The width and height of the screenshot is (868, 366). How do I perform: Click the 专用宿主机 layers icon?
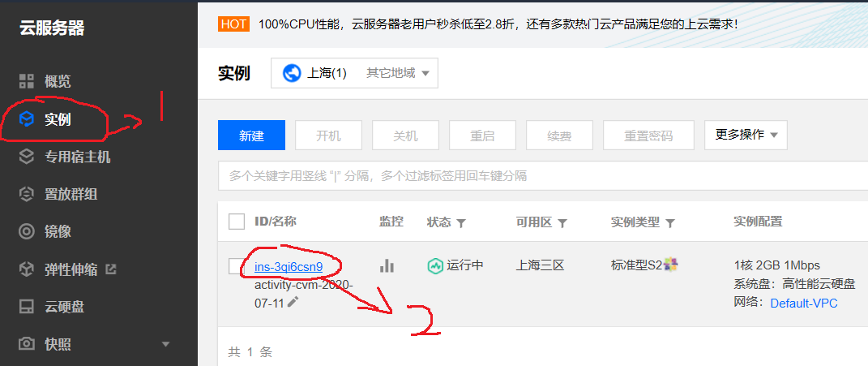click(26, 157)
